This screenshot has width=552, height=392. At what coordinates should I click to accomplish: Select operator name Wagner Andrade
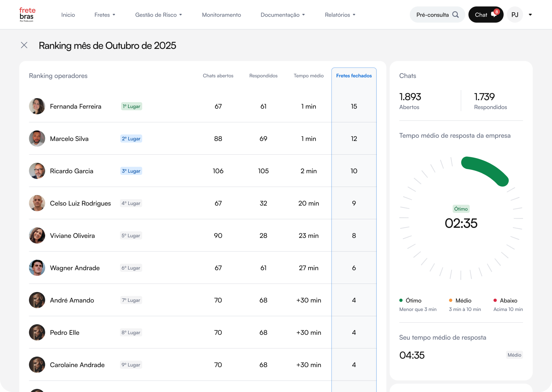pyautogui.click(x=75, y=268)
